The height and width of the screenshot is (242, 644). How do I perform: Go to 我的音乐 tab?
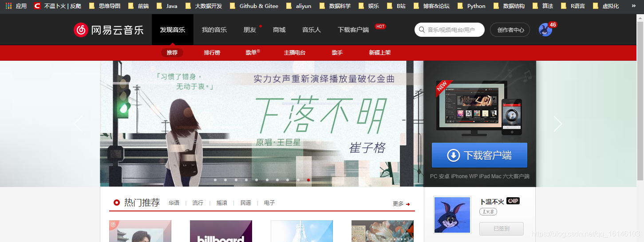point(214,30)
